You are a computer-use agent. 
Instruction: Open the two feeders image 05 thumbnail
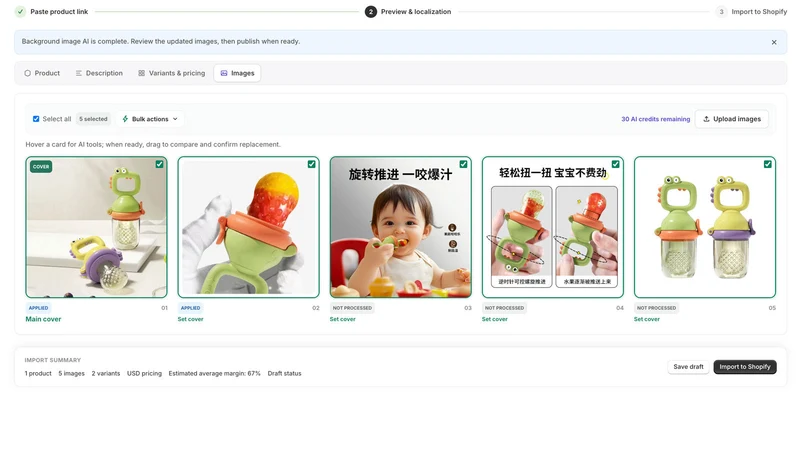tap(705, 227)
